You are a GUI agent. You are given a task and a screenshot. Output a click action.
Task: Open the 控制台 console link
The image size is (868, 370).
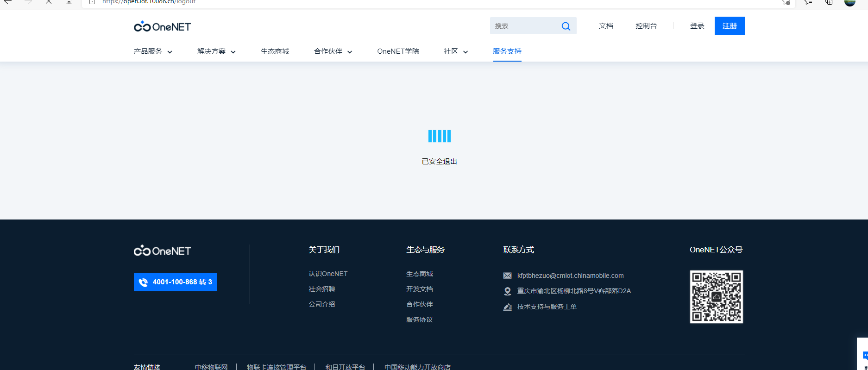coord(646,26)
